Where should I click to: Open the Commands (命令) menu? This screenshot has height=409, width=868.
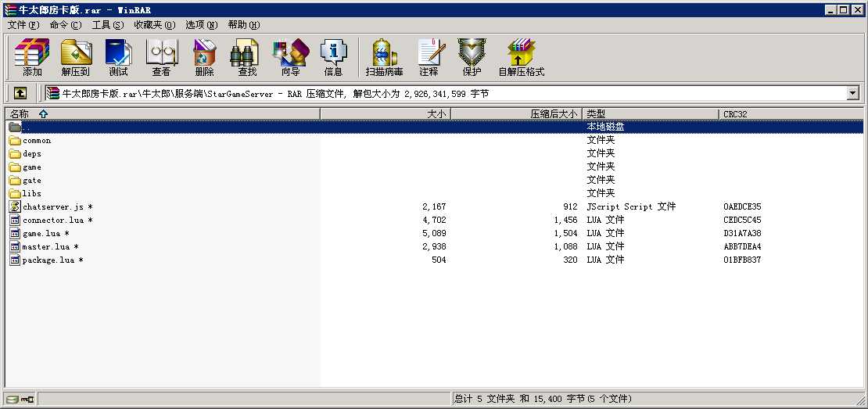66,25
